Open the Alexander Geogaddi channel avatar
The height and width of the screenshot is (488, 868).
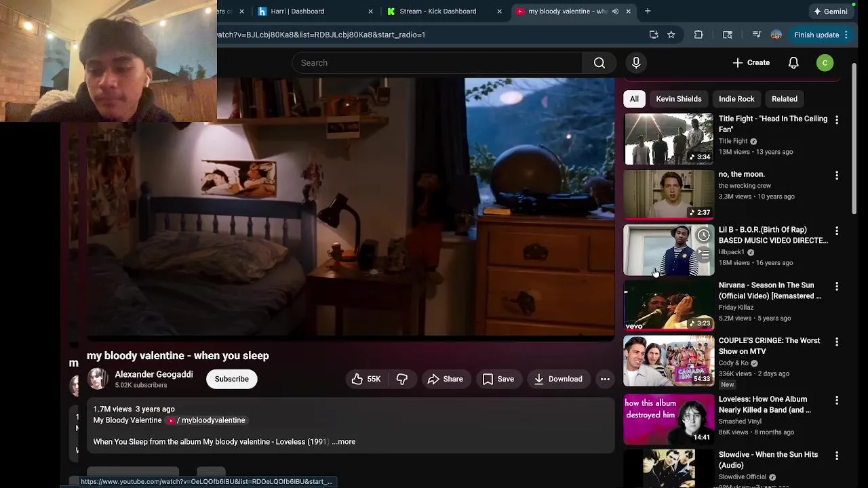98,379
